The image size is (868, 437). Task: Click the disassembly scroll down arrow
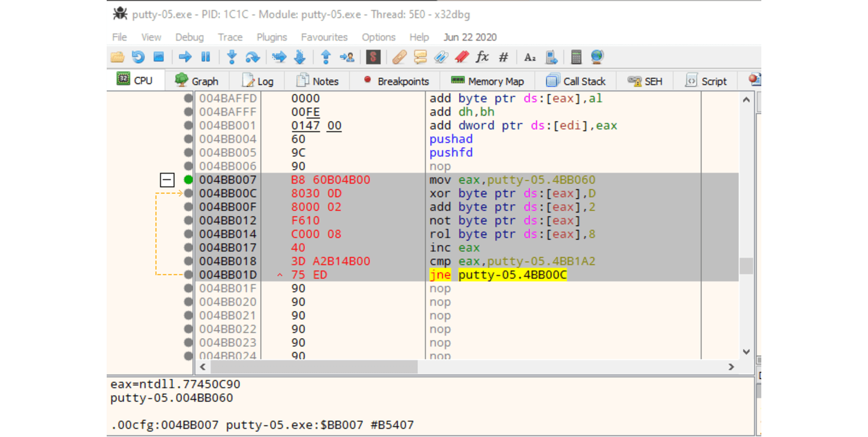(x=746, y=351)
